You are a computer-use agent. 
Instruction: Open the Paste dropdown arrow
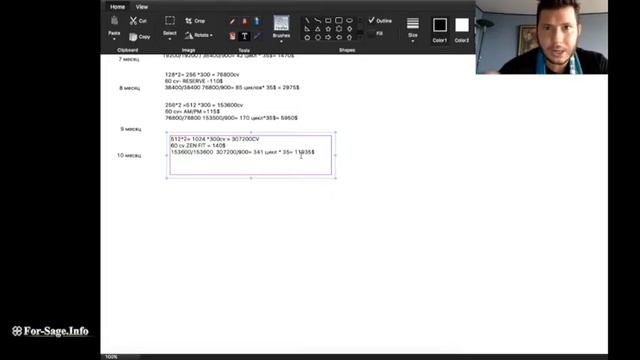click(114, 39)
